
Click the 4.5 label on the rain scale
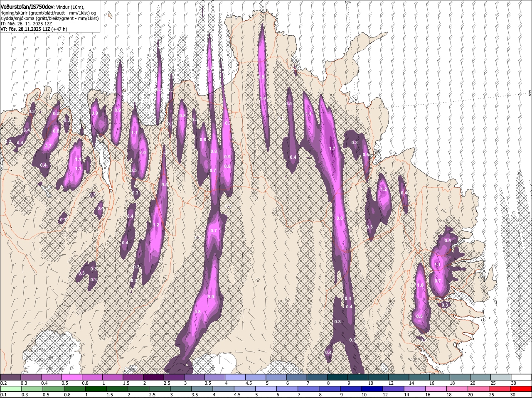pos(237,395)
